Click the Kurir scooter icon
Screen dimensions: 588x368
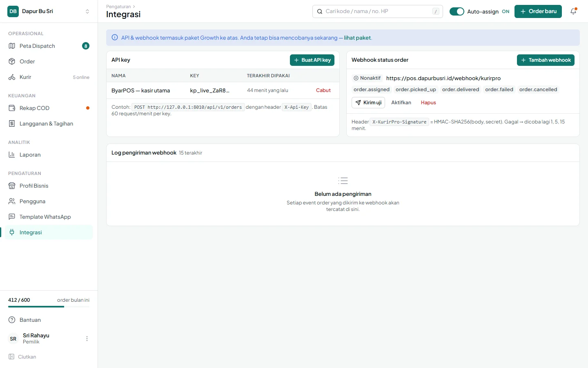[x=12, y=77]
